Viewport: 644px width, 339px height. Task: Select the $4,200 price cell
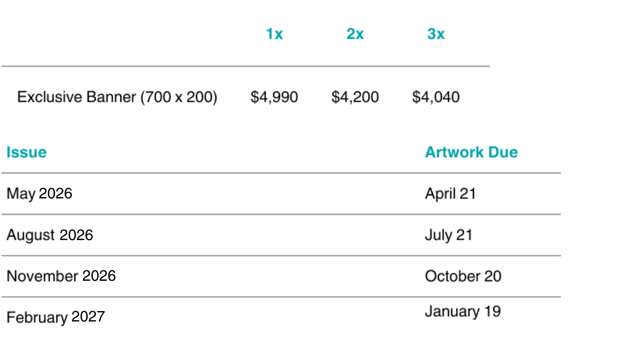coord(355,97)
